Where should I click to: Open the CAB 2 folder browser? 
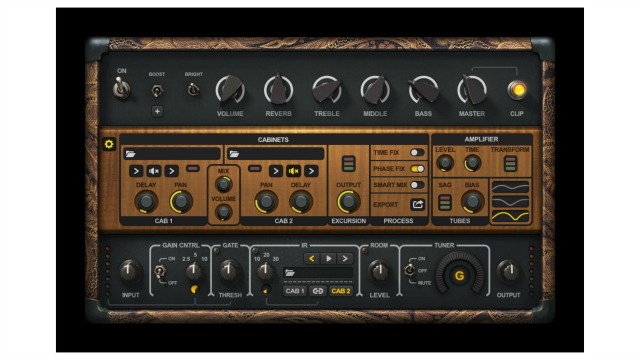coord(234,154)
